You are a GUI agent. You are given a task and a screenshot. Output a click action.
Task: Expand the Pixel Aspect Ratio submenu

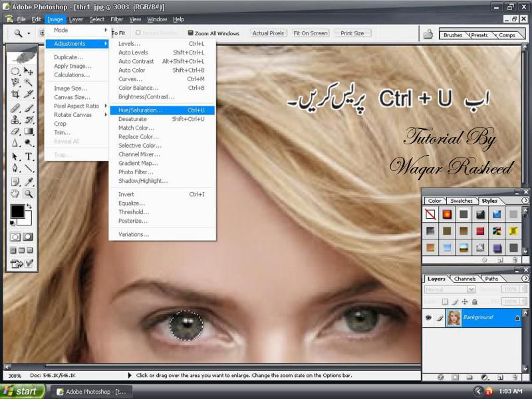pos(76,106)
